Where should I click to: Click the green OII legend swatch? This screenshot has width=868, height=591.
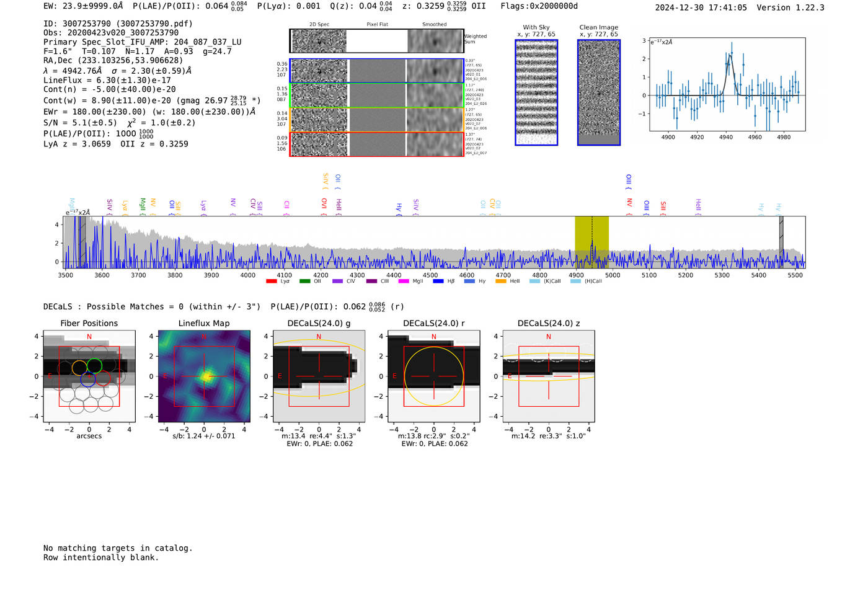point(304,282)
